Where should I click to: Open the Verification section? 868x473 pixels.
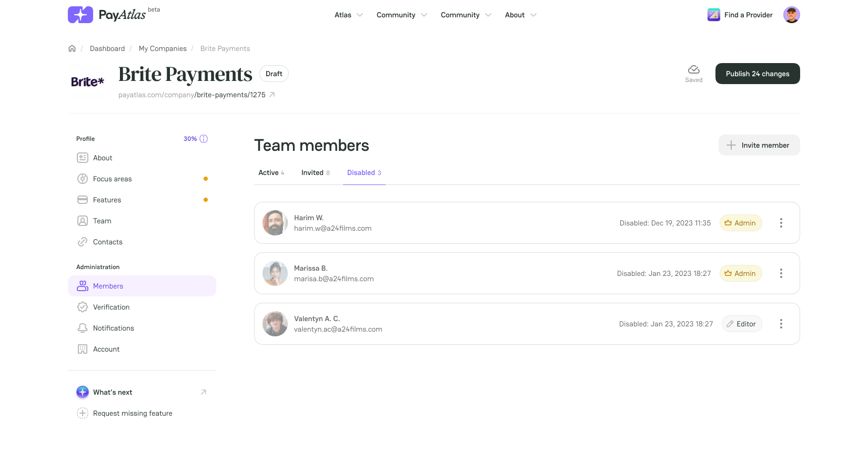click(142, 307)
